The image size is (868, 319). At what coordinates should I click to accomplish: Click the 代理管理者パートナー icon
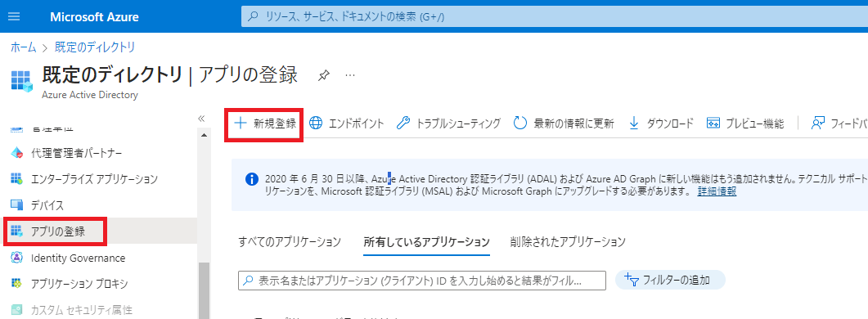pyautogui.click(x=17, y=153)
